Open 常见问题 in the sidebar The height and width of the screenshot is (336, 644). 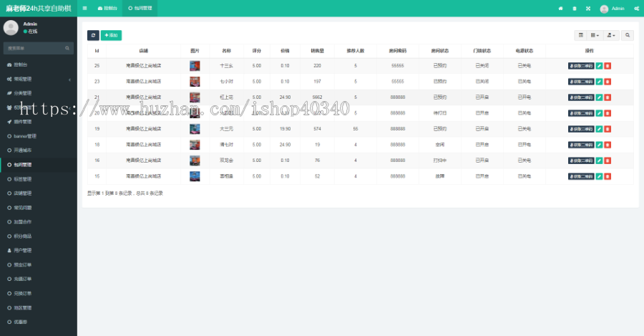pos(39,208)
